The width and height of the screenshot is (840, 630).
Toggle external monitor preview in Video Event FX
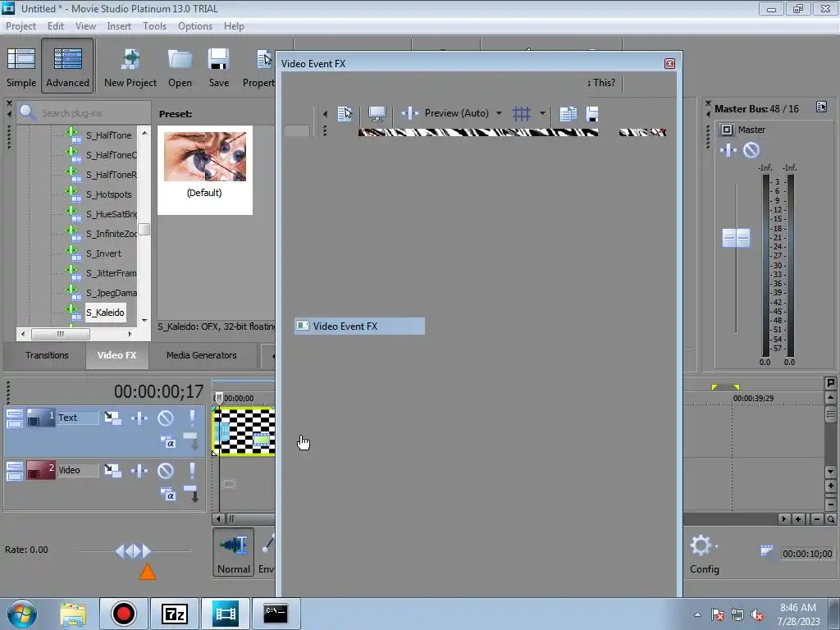[377, 113]
